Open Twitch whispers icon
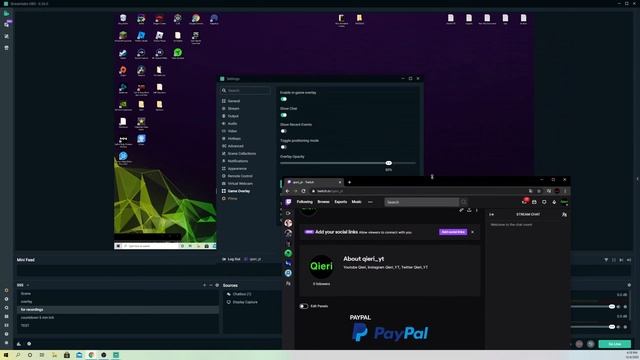This screenshot has height=360, width=640. click(544, 202)
